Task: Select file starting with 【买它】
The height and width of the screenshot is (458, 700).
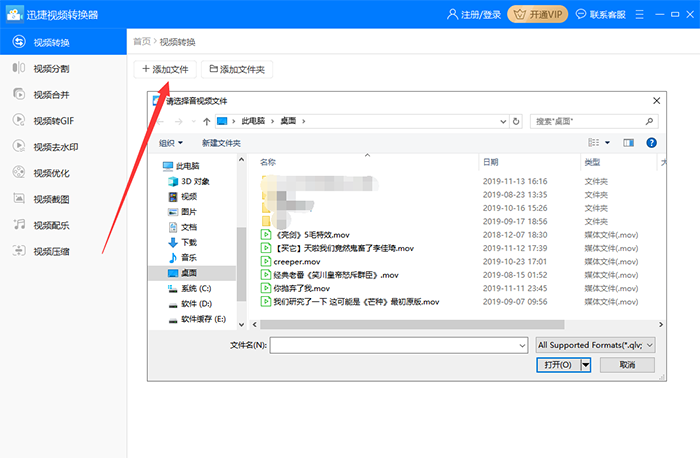Action: pyautogui.click(x=338, y=248)
